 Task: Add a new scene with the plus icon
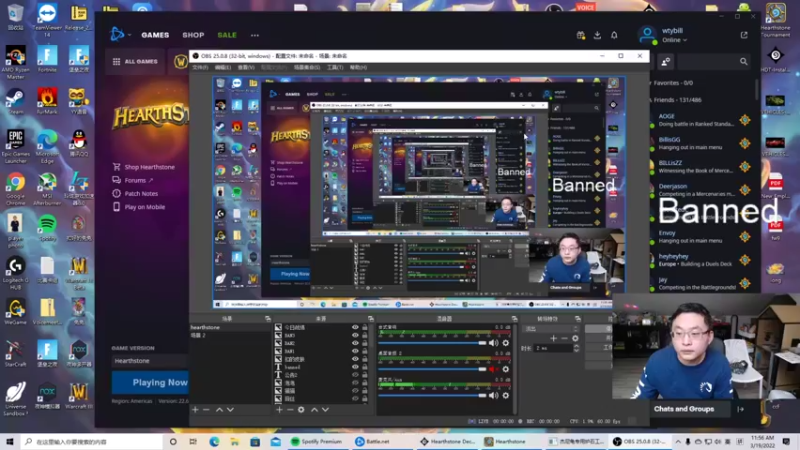[195, 410]
